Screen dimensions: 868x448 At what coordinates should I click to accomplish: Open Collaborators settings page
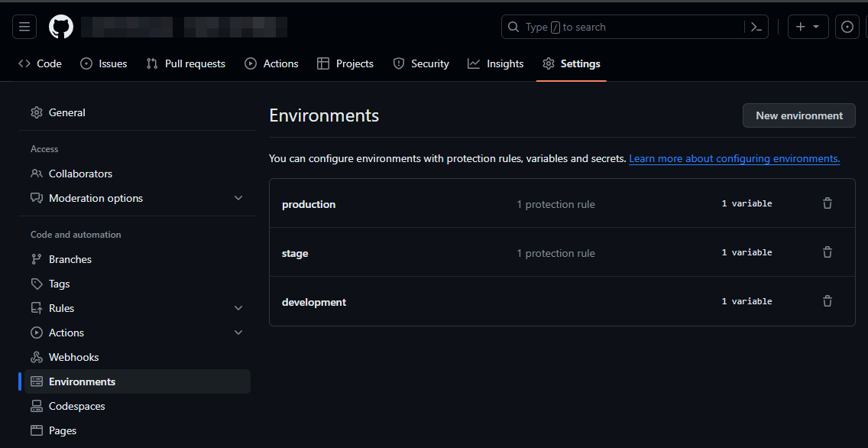138,174
